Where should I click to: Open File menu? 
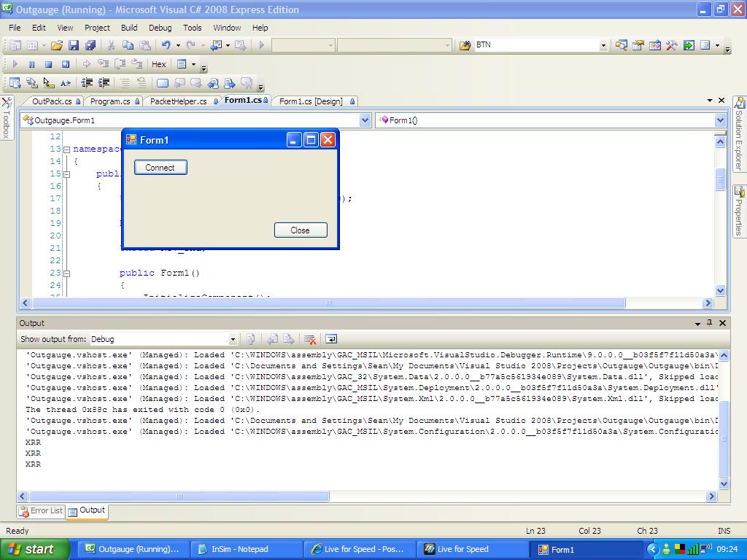15,28
